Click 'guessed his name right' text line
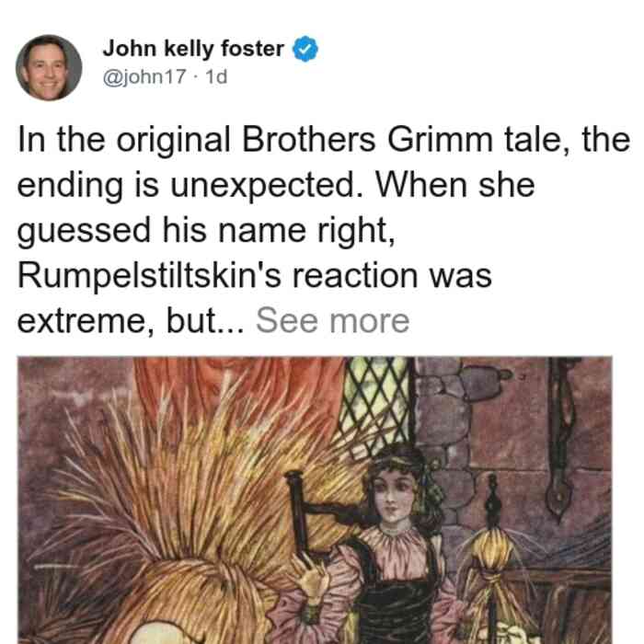Image resolution: width=644 pixels, height=644 pixels. tap(206, 231)
